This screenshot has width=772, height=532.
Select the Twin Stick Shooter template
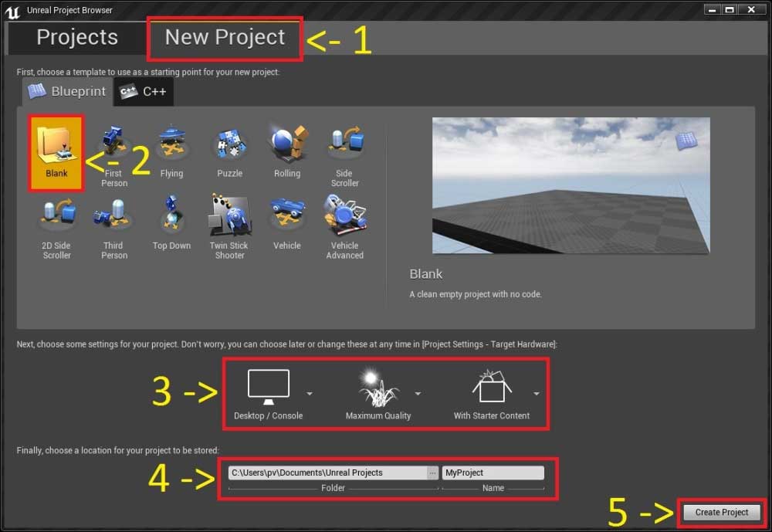[229, 227]
